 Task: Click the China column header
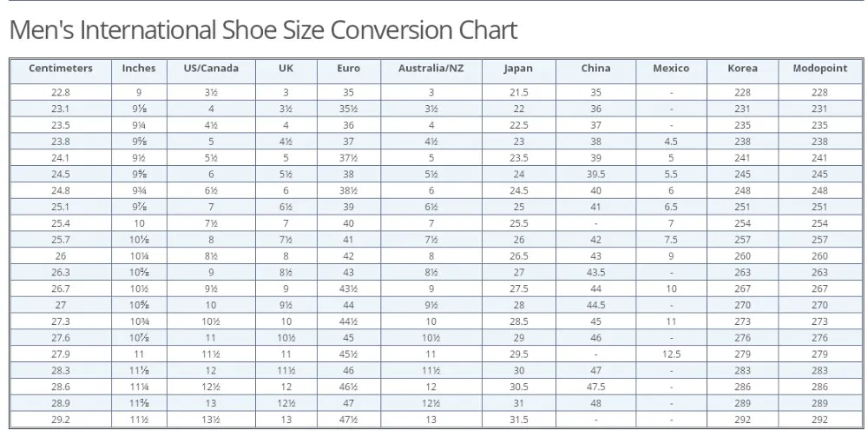click(x=595, y=69)
